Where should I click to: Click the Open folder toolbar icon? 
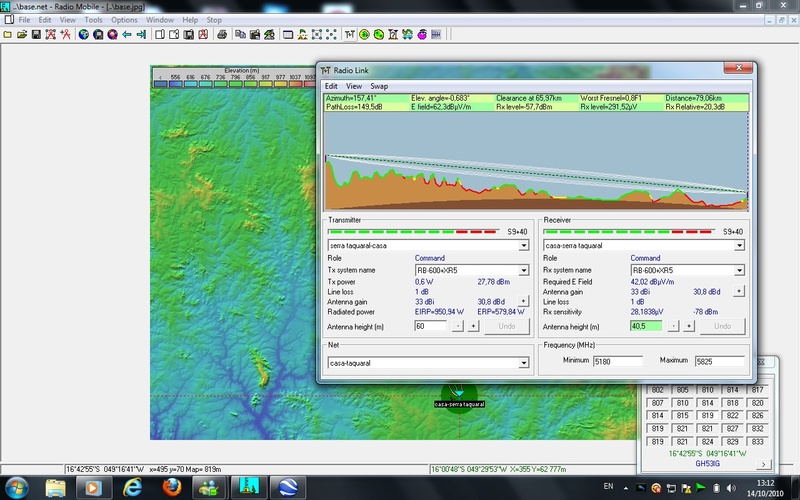[21, 34]
